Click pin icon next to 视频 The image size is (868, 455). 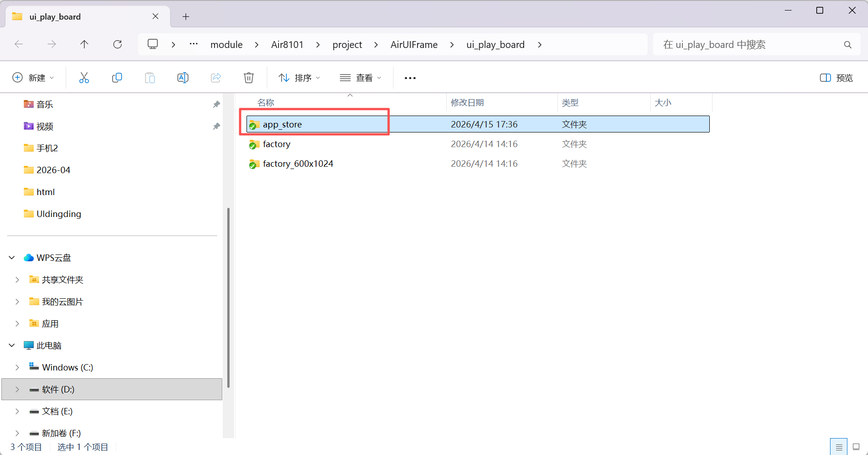coord(216,127)
